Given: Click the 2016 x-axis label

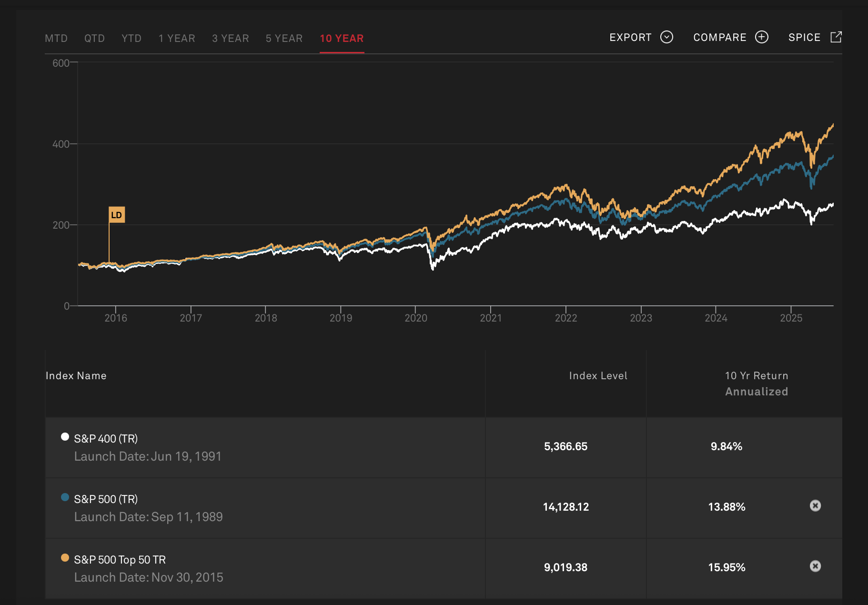Looking at the screenshot, I should pyautogui.click(x=116, y=318).
